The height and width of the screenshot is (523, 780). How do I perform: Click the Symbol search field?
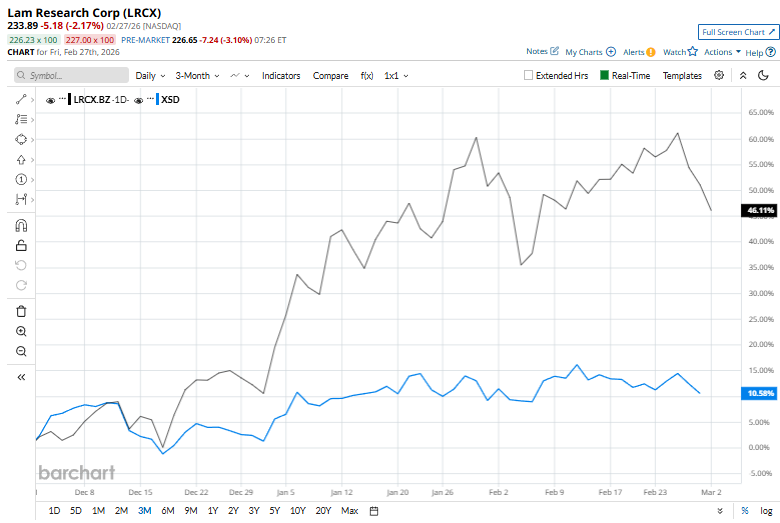point(72,75)
